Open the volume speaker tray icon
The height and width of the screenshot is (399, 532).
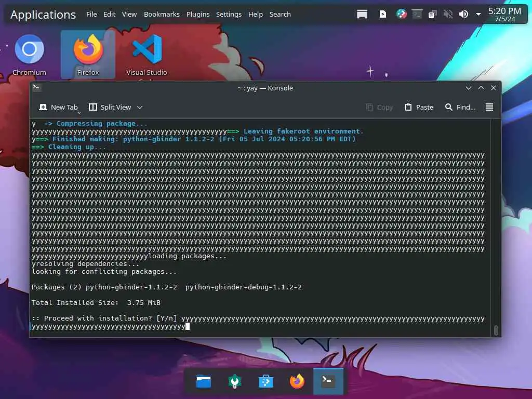[463, 14]
